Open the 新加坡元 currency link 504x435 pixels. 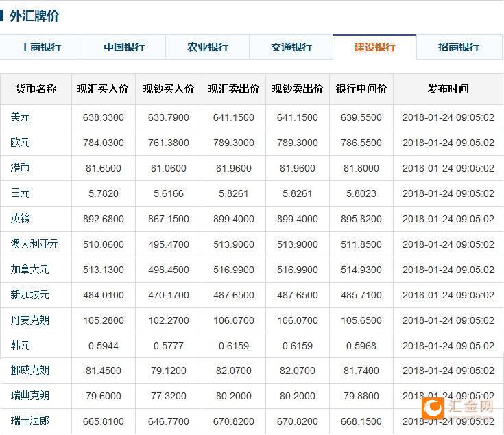click(30, 295)
